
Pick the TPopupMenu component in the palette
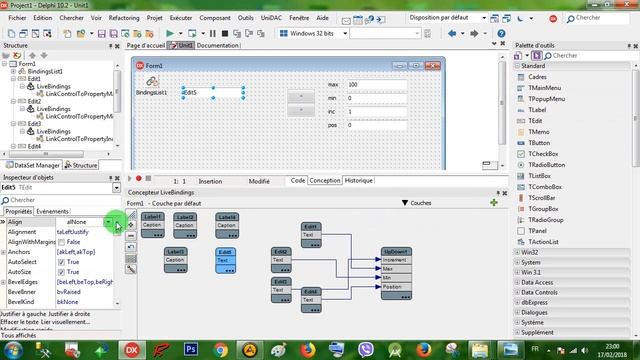(547, 99)
